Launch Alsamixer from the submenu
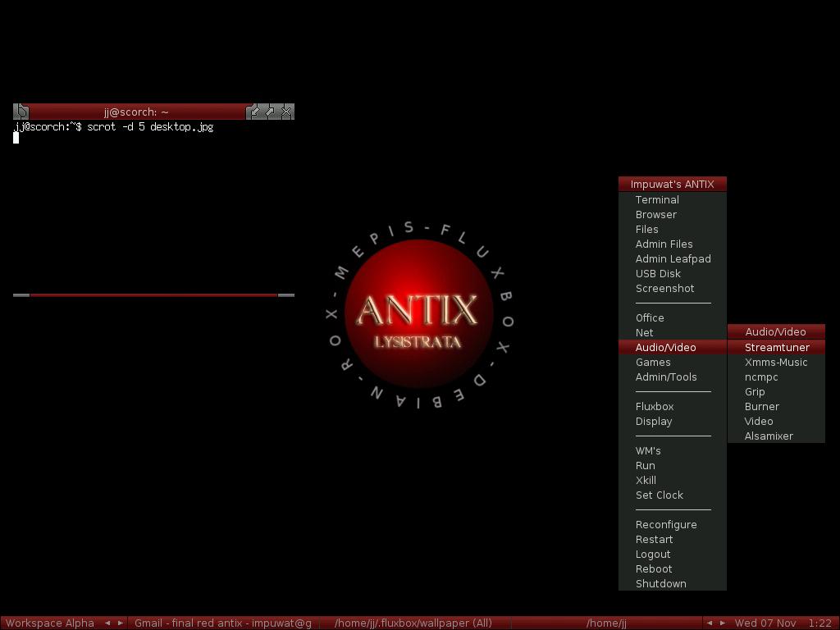Viewport: 840px width, 630px height. (769, 436)
